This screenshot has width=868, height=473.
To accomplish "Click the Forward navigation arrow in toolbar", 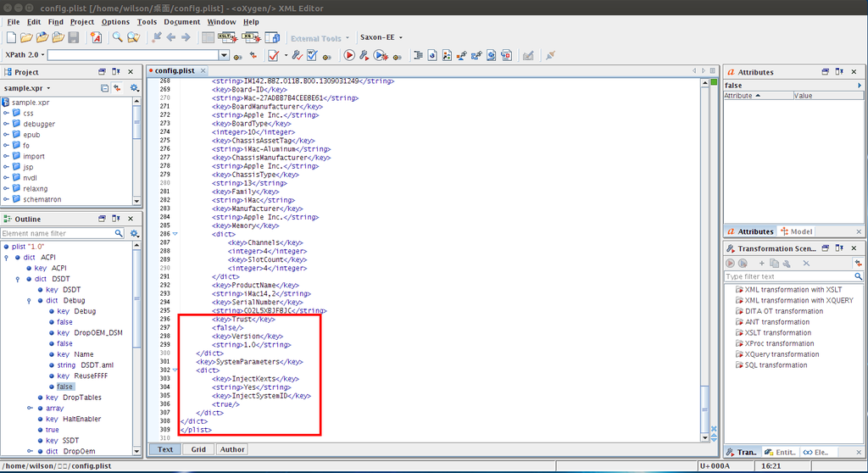I will tap(186, 37).
